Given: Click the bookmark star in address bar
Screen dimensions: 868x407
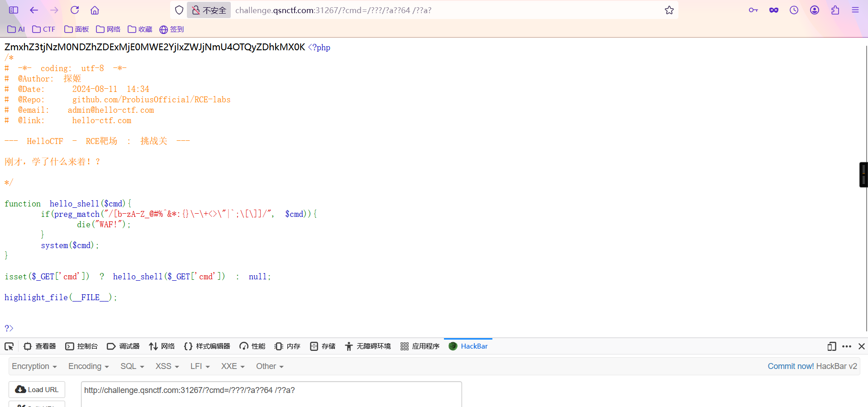Looking at the screenshot, I should point(669,10).
